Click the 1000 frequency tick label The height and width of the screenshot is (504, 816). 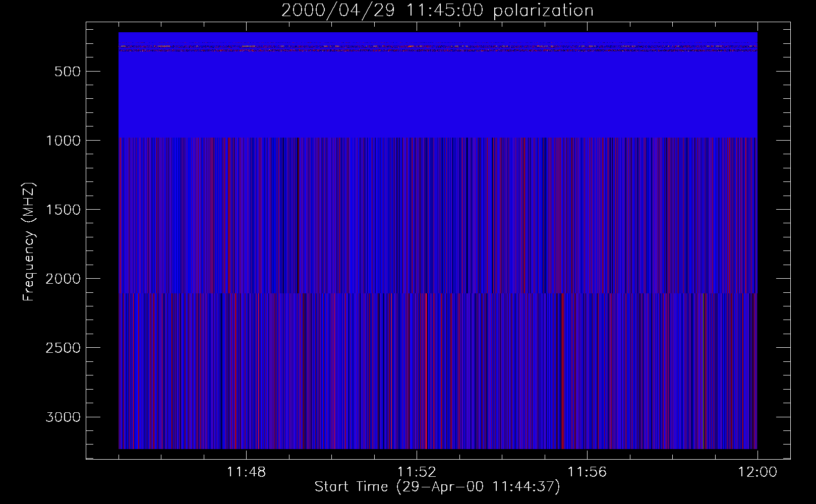coord(63,141)
